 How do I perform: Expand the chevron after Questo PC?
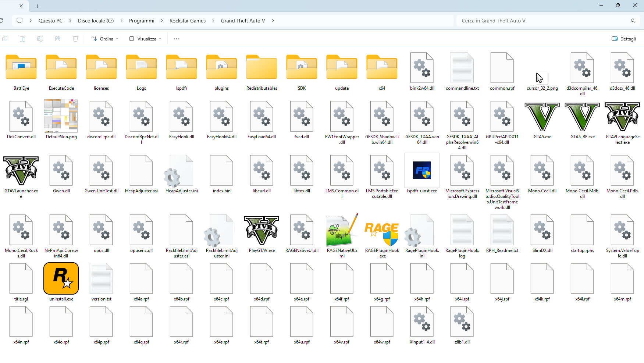click(x=70, y=21)
